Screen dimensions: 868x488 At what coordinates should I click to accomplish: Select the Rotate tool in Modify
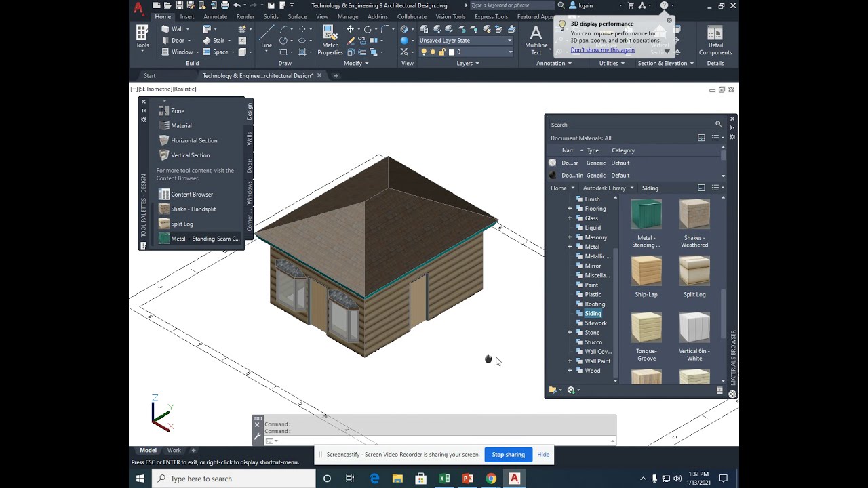click(x=368, y=29)
